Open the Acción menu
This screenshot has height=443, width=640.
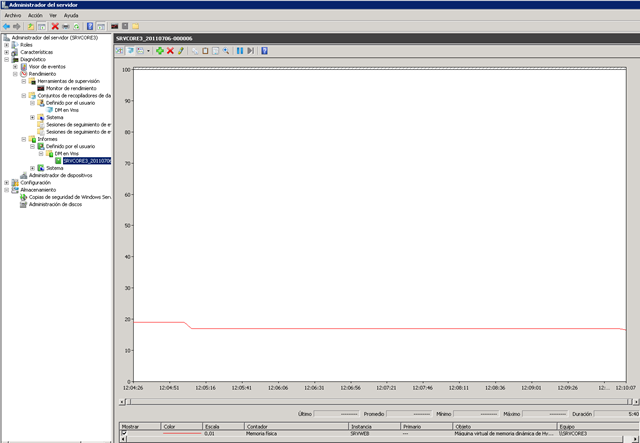[35, 16]
